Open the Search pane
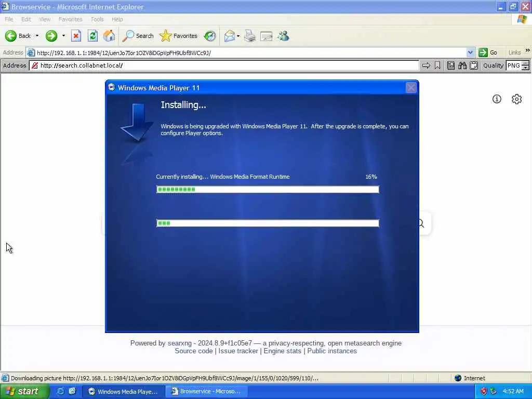532x399 pixels. point(138,36)
